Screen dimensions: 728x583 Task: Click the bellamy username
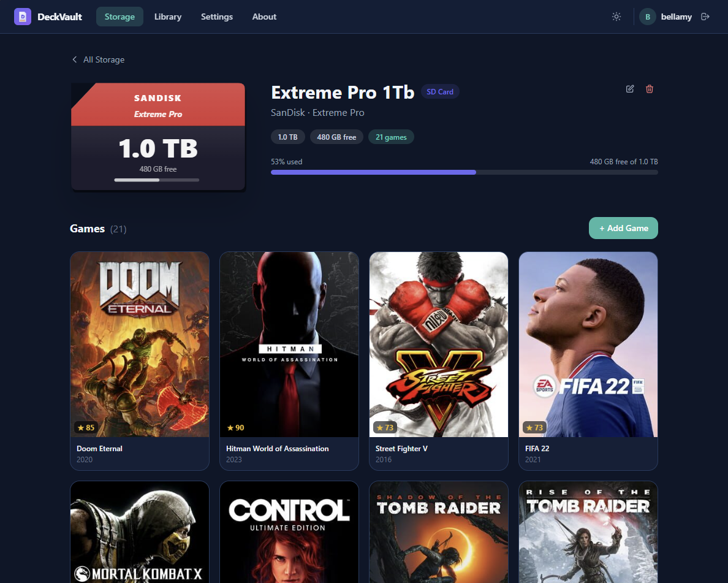(676, 17)
